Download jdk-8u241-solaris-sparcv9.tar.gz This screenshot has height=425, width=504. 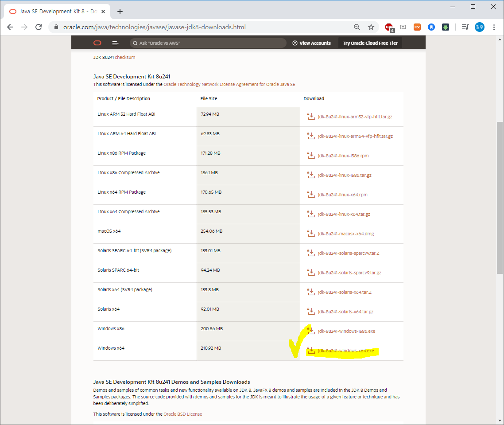coord(349,273)
